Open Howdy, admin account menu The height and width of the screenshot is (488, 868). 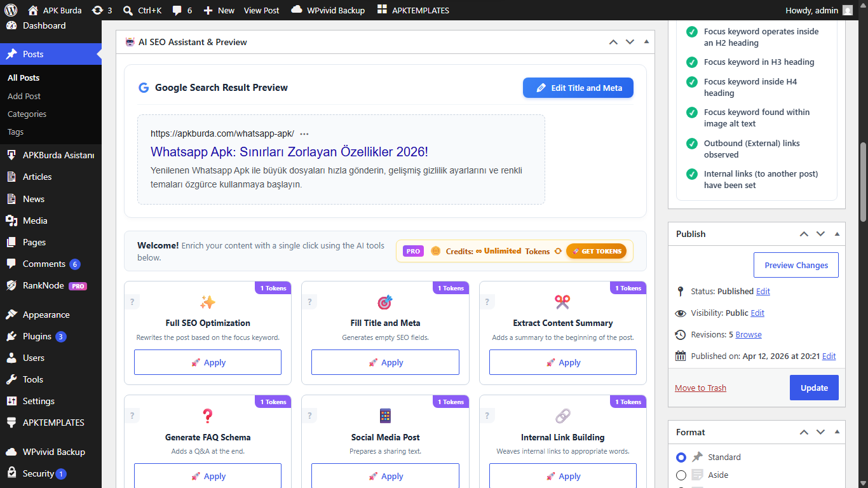[x=819, y=10]
